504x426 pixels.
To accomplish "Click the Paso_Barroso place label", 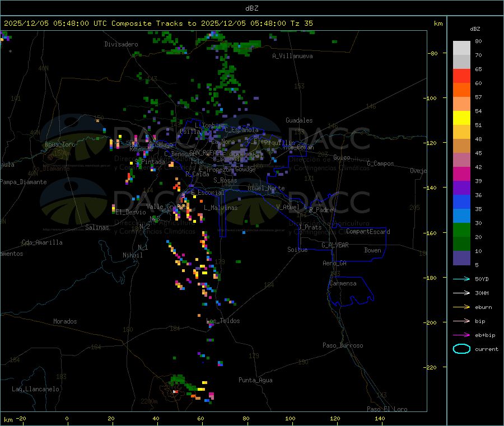I will pyautogui.click(x=343, y=345).
